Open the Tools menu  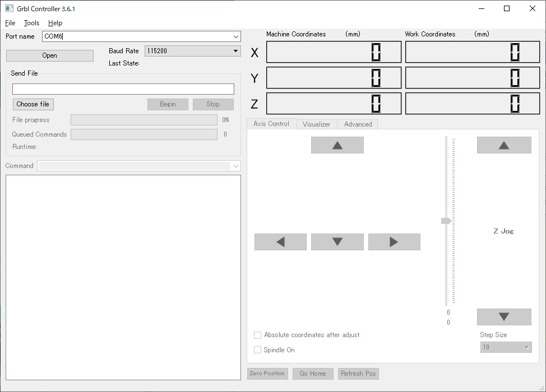[31, 23]
